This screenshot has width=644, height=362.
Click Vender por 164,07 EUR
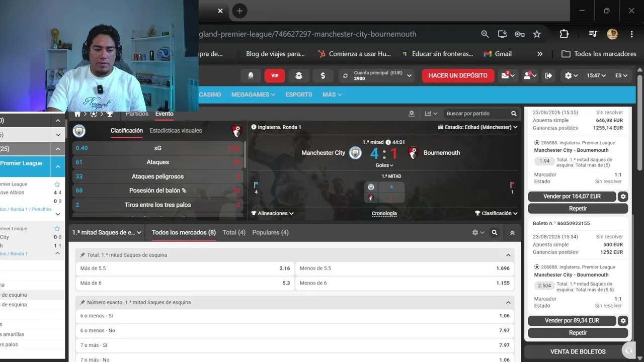(x=572, y=197)
